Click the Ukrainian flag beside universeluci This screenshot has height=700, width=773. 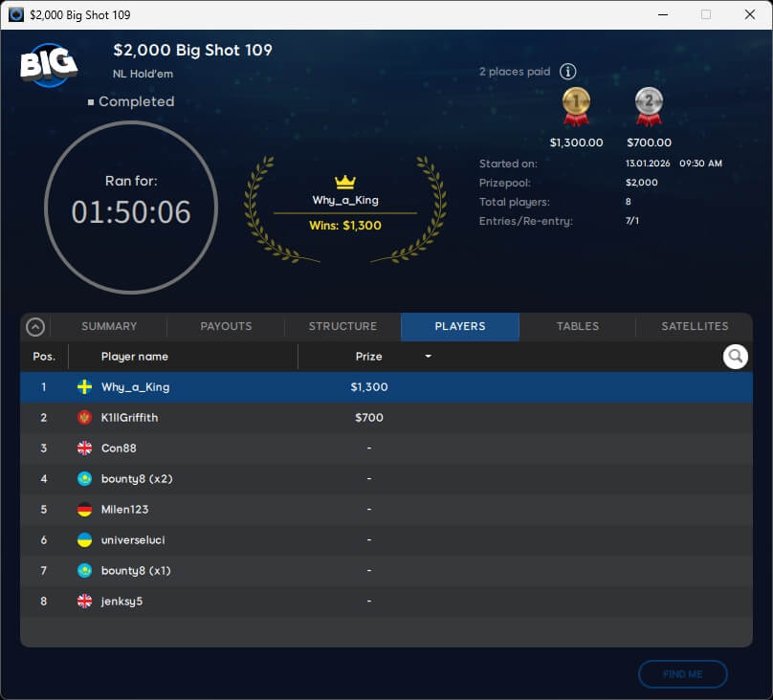pyautogui.click(x=84, y=540)
